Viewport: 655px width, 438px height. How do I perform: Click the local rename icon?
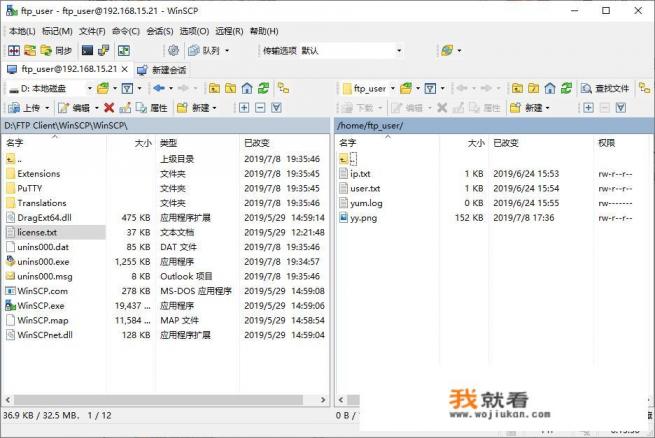pos(125,108)
